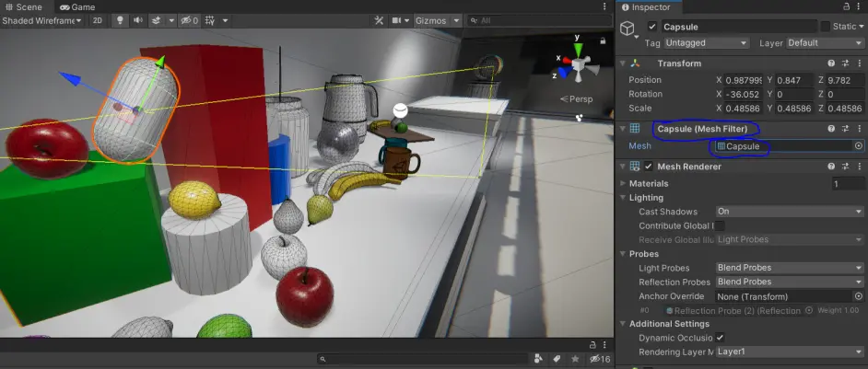The image size is (868, 369).
Task: Toggle scene audio speaker icon
Action: pyautogui.click(x=137, y=20)
